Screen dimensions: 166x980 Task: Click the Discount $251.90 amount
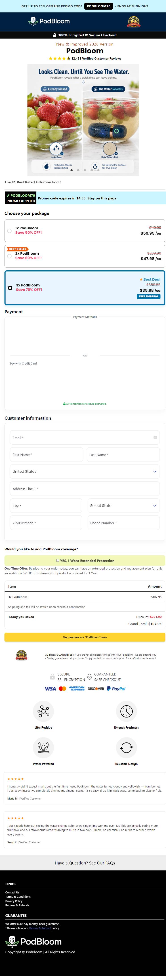point(156,617)
